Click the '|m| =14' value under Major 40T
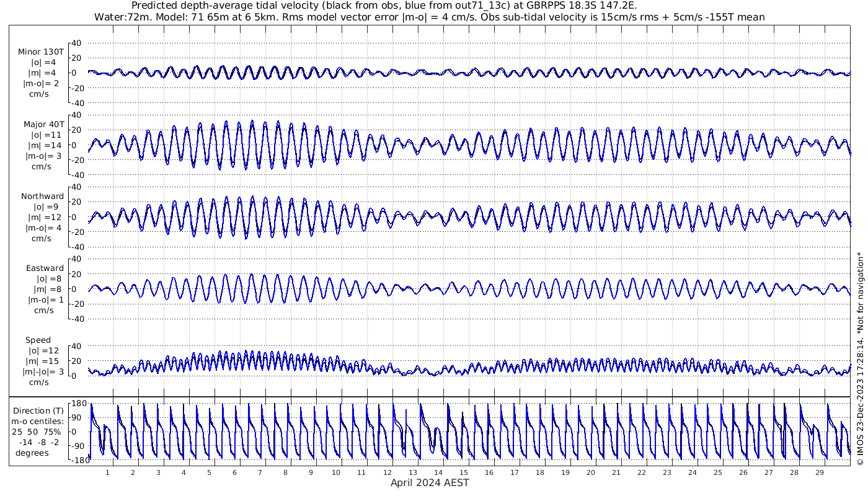This screenshot has width=868, height=496. 45,145
